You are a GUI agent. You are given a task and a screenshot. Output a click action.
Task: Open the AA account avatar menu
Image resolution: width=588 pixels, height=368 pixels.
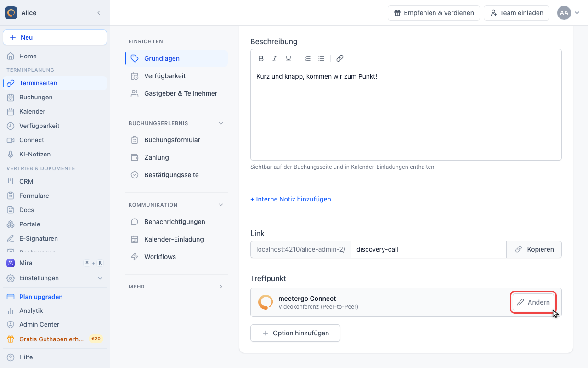[569, 13]
